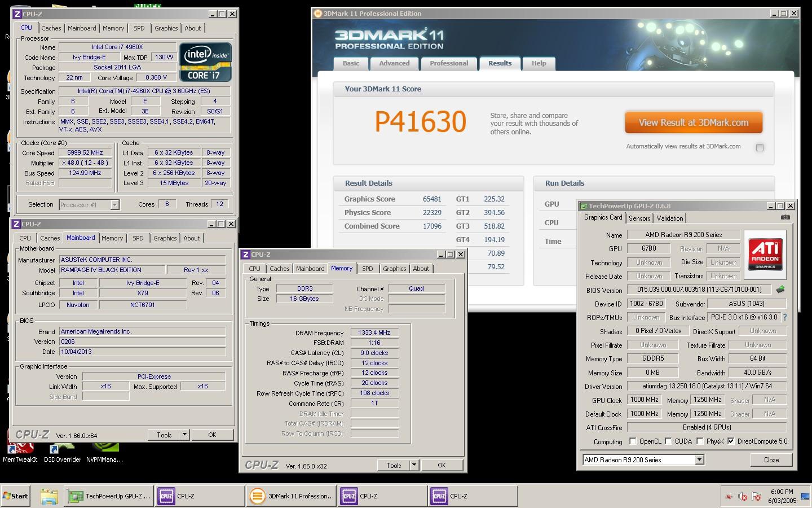Switch to TechPowerUp GPU-Z taskbar item
The image size is (812, 508).
click(109, 496)
